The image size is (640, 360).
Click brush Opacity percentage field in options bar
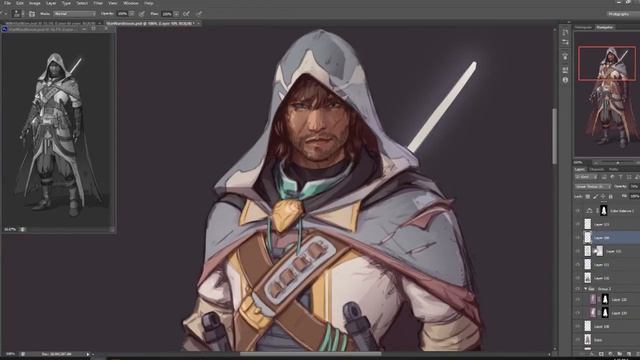122,13
